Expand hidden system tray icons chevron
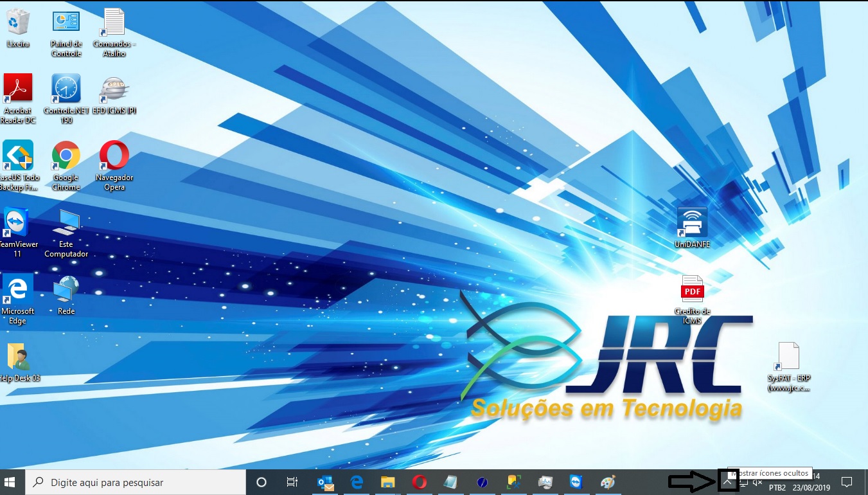 pyautogui.click(x=728, y=482)
